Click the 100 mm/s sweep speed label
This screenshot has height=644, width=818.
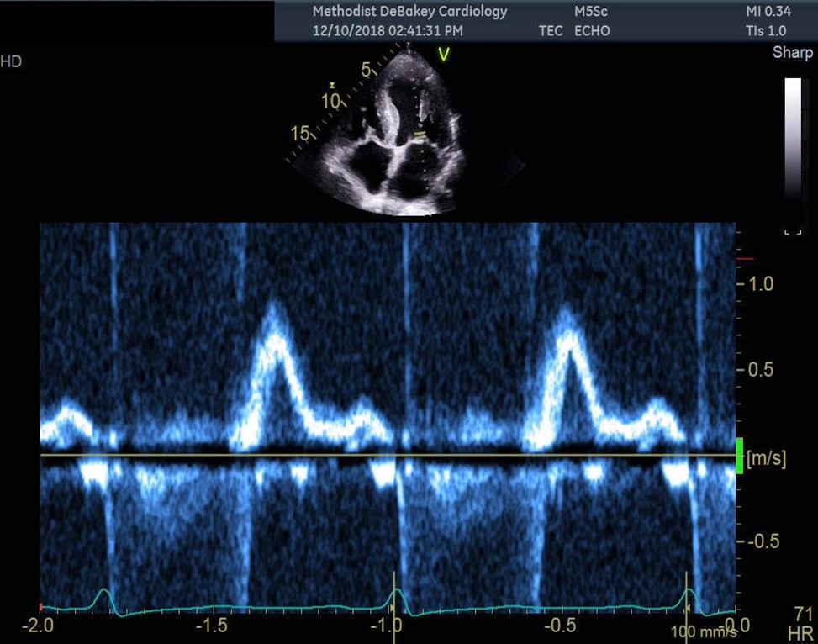point(697,630)
